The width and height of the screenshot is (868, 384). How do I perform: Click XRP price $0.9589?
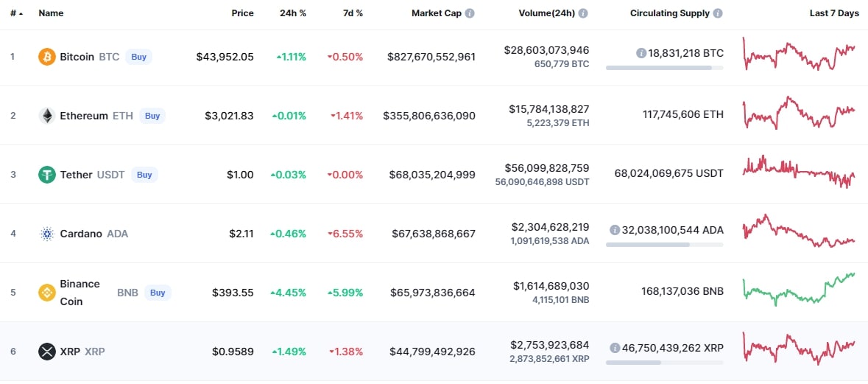(x=233, y=352)
